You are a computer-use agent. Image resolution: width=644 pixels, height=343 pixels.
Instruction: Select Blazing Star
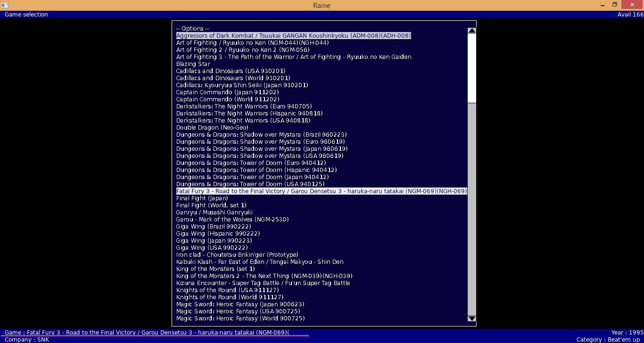pyautogui.click(x=193, y=64)
